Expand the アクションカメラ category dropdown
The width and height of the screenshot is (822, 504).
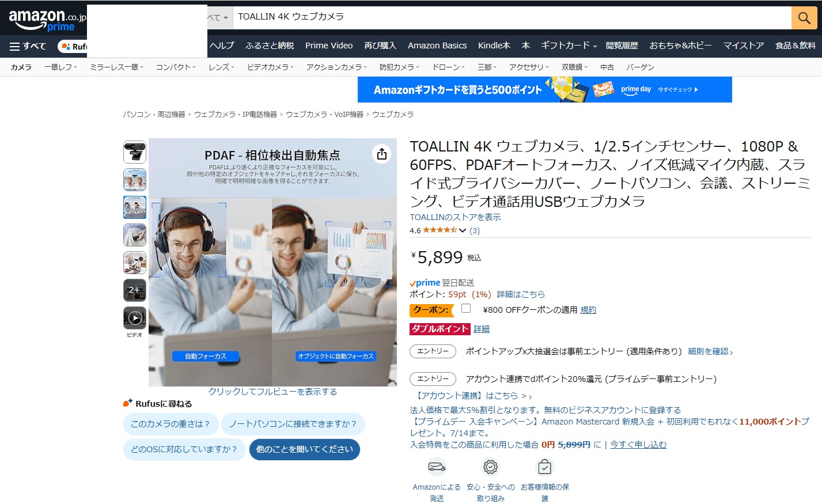click(x=336, y=67)
